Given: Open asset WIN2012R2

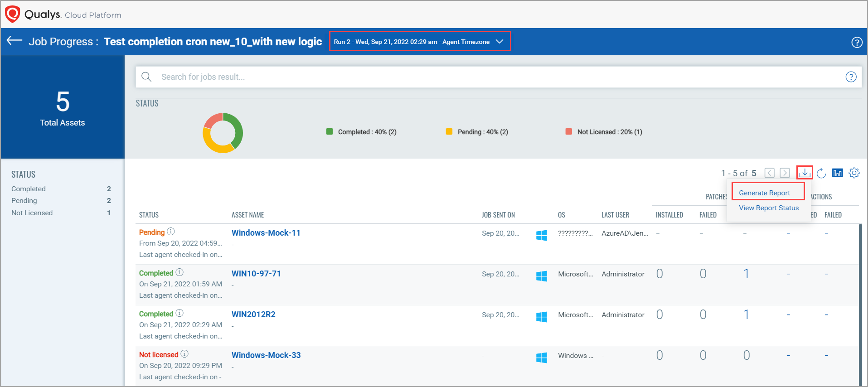Looking at the screenshot, I should [x=253, y=314].
